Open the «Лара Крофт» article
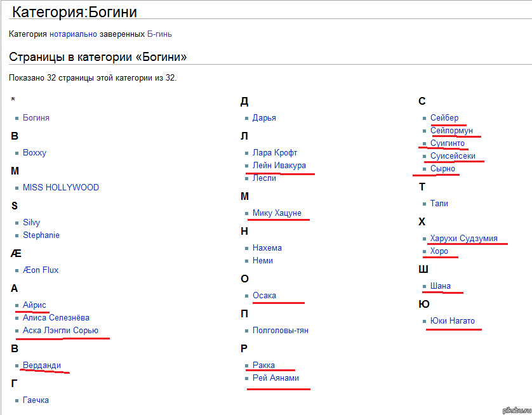 click(274, 152)
